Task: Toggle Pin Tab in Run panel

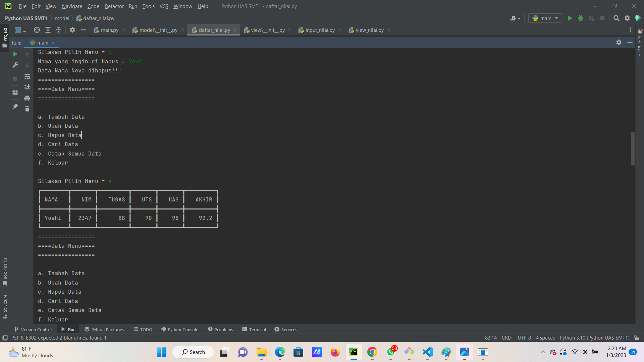Action: 15,107
